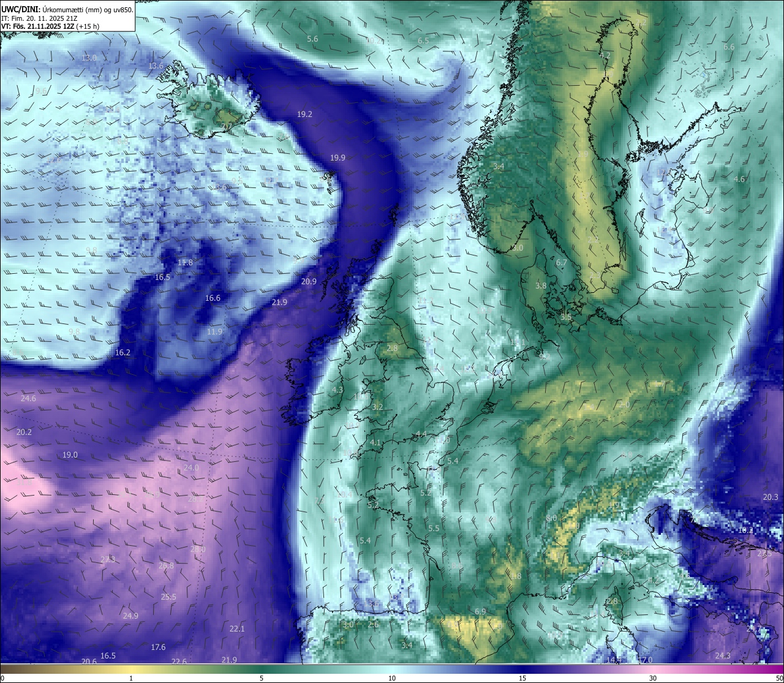The image size is (784, 683).
Task: Click the 4.3 value over Ireland
Action: coord(337,390)
